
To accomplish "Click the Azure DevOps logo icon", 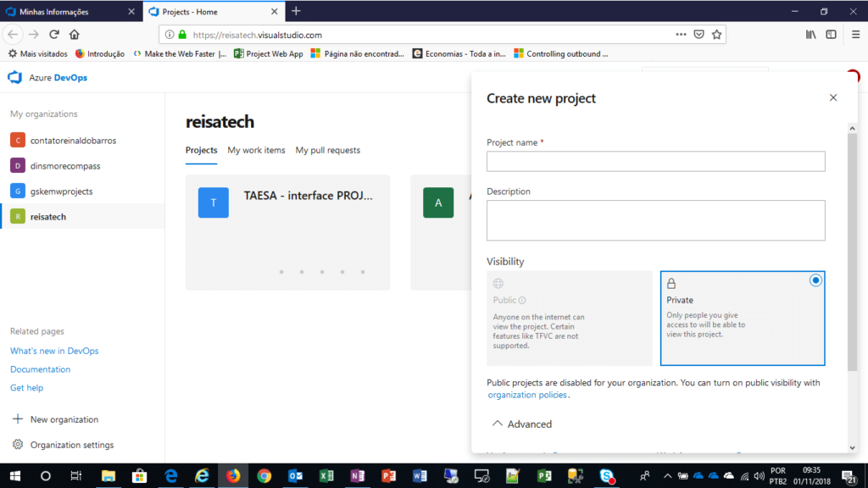I will (x=15, y=77).
